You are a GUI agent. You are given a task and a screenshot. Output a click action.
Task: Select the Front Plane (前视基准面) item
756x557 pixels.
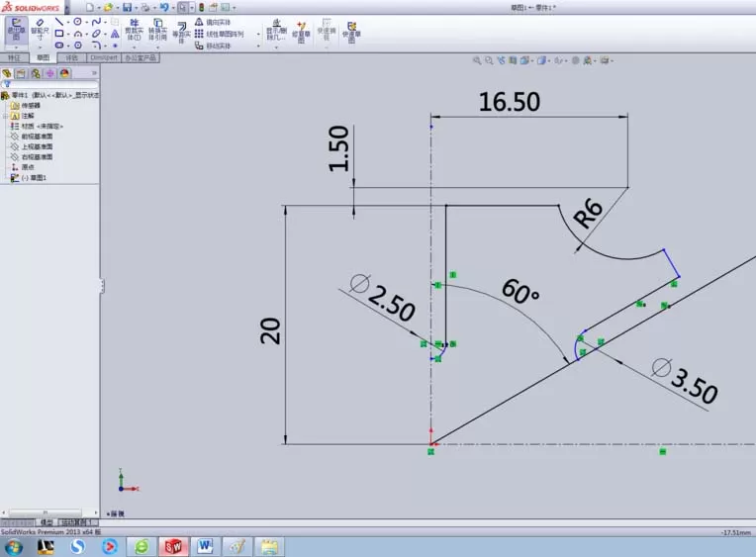tap(32, 137)
